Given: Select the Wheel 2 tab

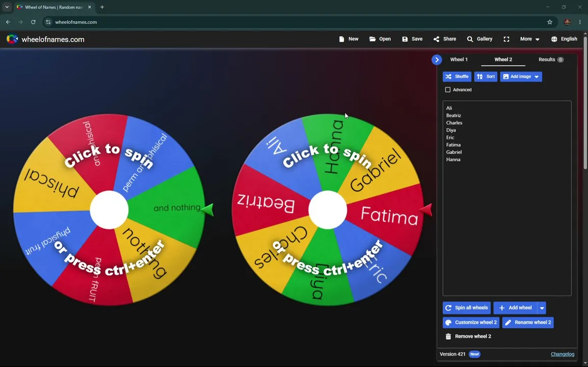Looking at the screenshot, I should tap(503, 59).
